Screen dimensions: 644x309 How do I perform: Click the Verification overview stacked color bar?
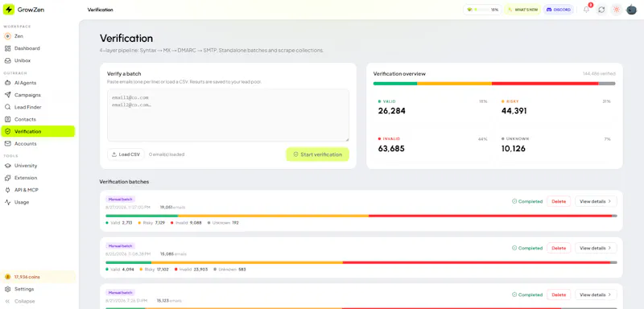point(494,84)
